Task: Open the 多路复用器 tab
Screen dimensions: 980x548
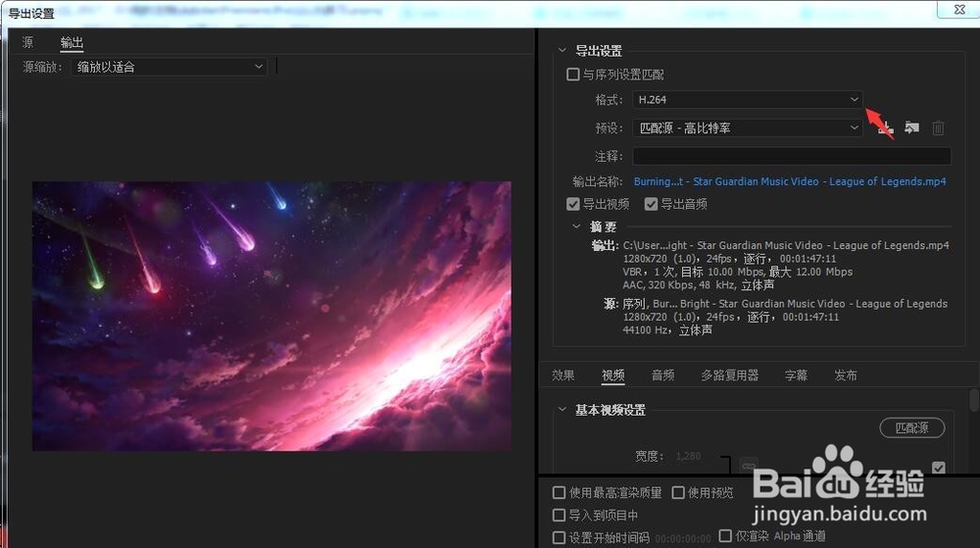Action: click(729, 374)
